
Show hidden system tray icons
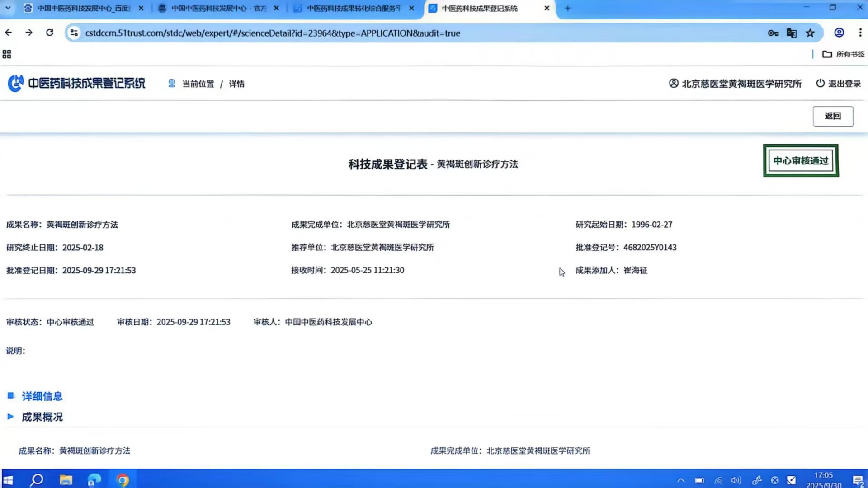click(681, 480)
